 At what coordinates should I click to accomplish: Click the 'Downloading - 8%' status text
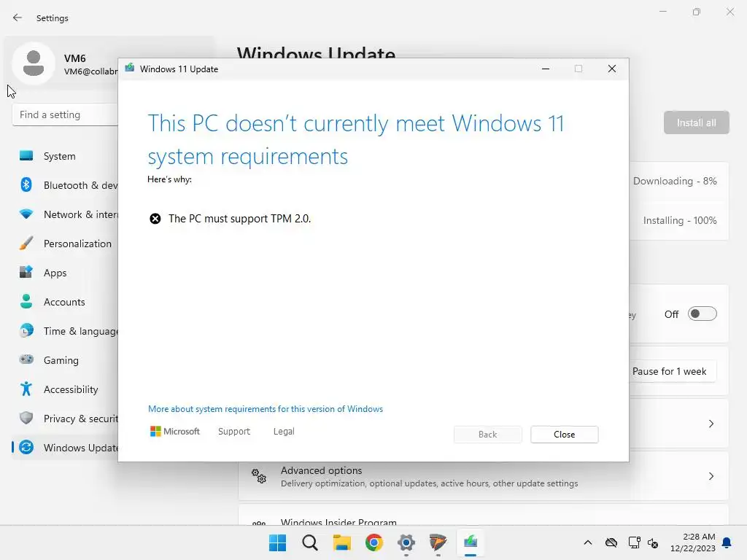675,181
